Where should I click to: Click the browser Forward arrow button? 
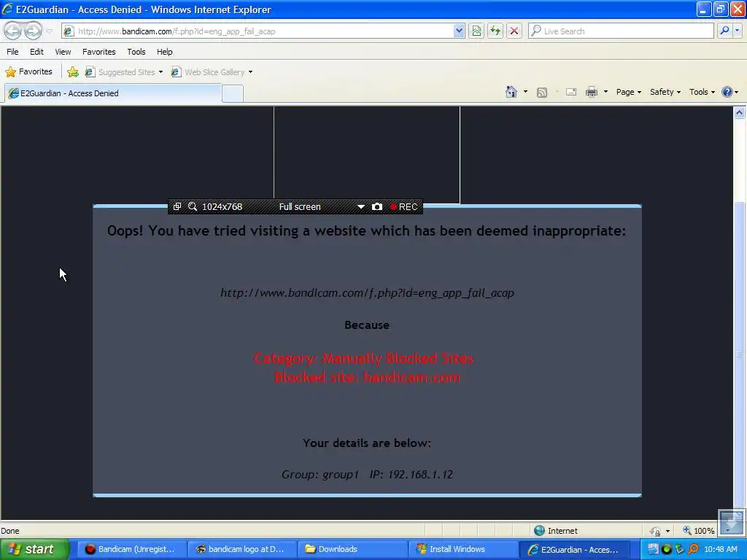click(x=33, y=31)
